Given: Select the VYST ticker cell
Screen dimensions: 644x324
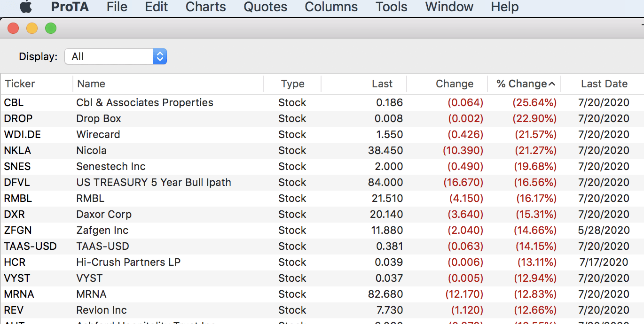Looking at the screenshot, I should [17, 278].
